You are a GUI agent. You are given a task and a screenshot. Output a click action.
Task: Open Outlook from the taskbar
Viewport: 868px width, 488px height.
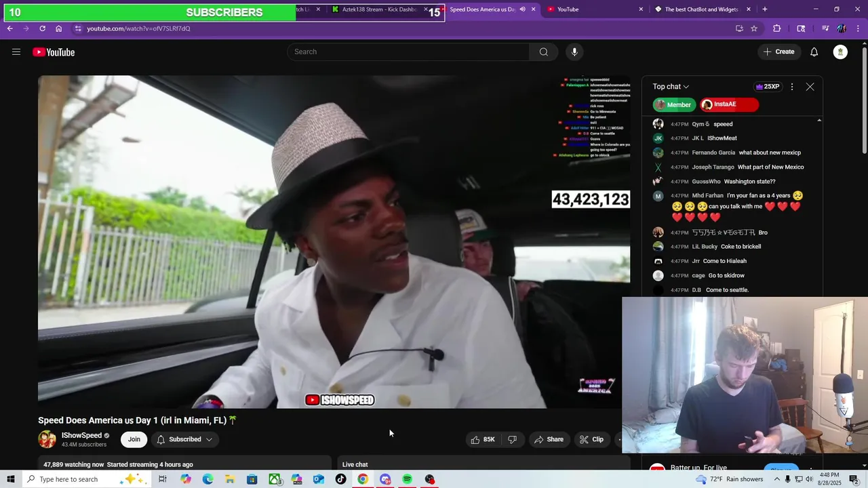click(x=319, y=479)
